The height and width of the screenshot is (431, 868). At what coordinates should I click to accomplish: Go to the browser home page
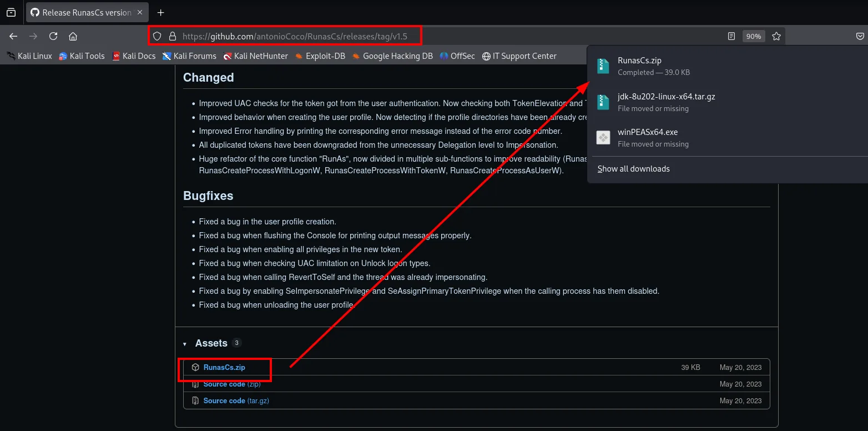pos(73,36)
